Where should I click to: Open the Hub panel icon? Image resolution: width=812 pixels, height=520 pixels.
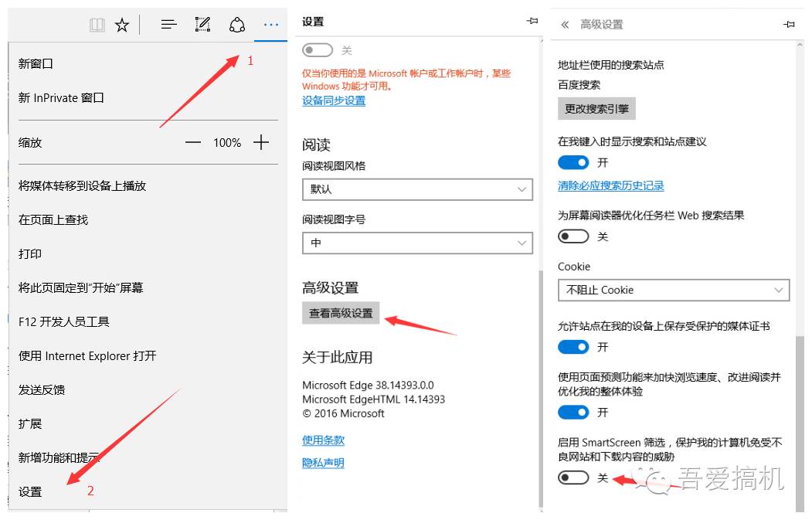coord(168,24)
